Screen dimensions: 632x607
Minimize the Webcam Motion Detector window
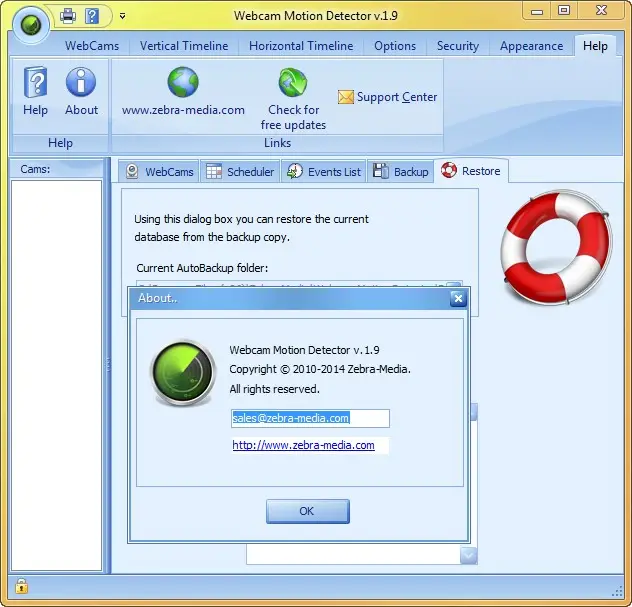coord(536,11)
